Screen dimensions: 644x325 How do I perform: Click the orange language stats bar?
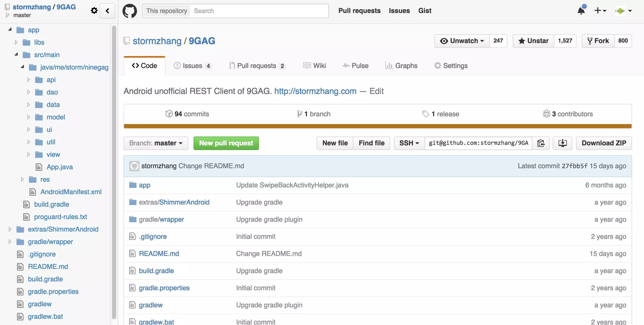pos(378,126)
